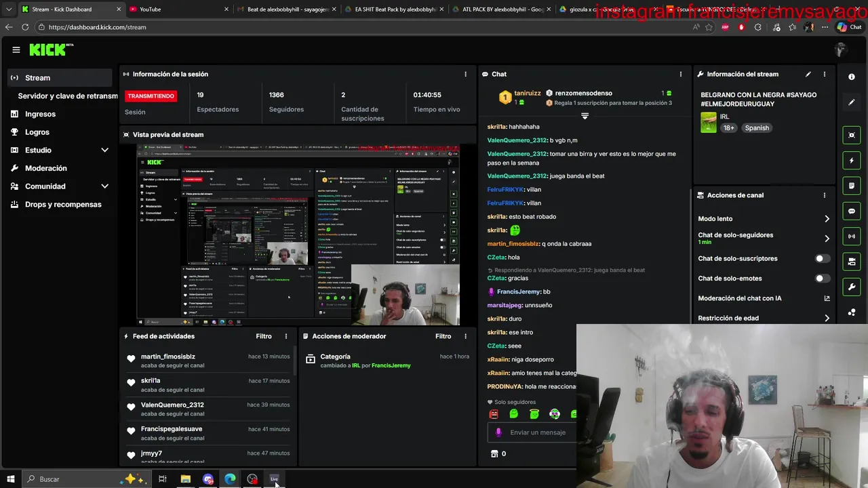
Task: Select Stream in the sidebar
Action: click(60, 78)
